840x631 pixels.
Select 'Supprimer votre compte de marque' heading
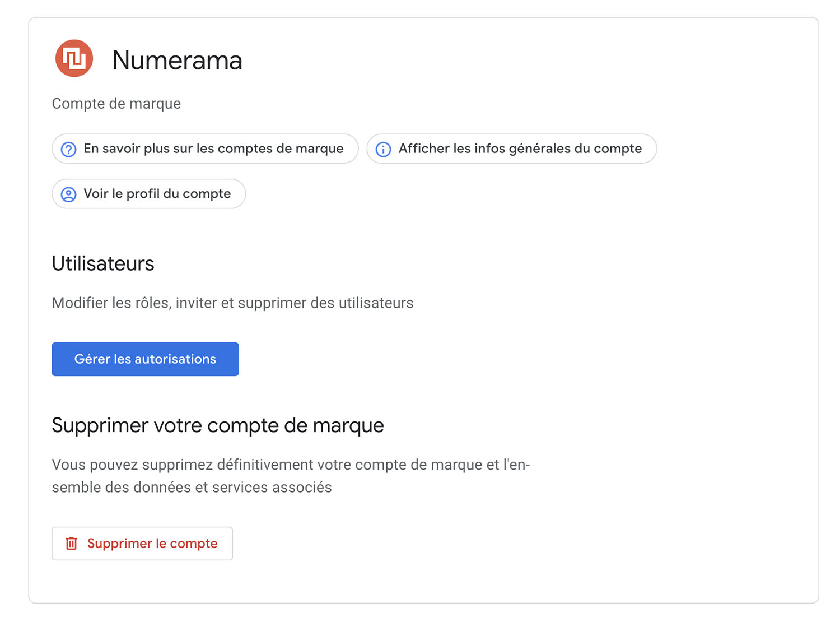click(x=218, y=425)
